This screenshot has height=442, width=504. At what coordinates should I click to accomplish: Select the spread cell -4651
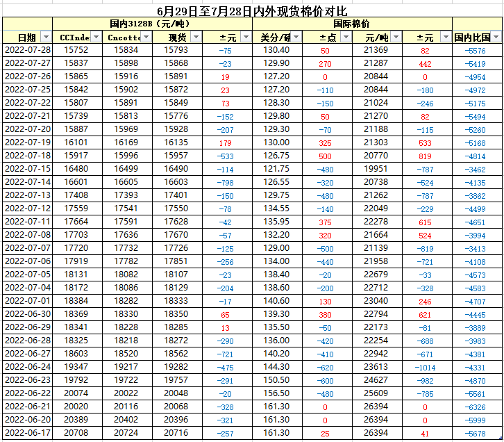pyautogui.click(x=477, y=222)
